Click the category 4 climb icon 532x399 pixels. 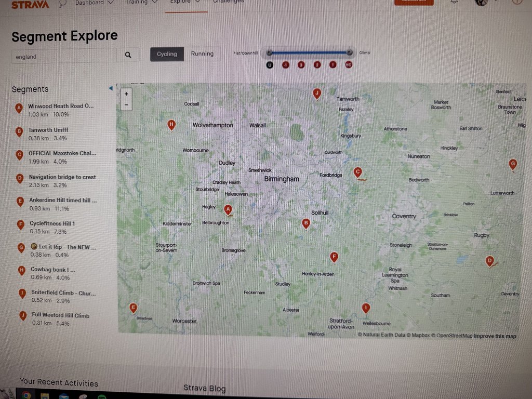point(286,65)
